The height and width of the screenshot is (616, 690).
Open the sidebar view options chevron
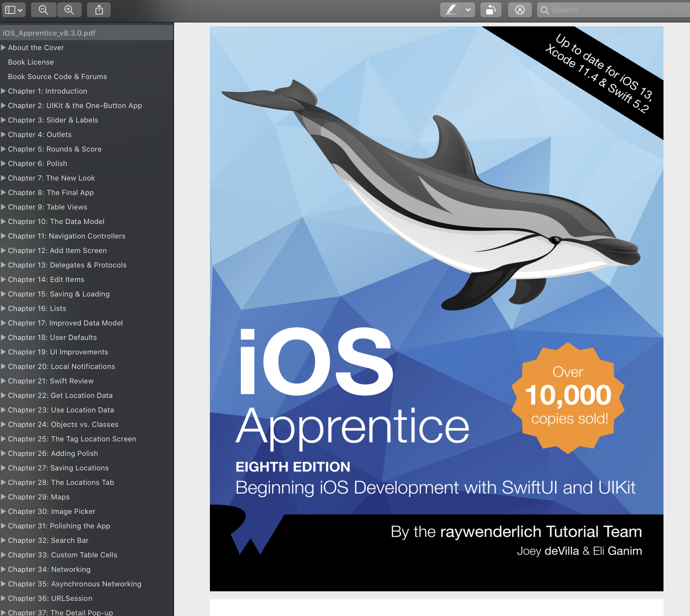click(x=20, y=10)
